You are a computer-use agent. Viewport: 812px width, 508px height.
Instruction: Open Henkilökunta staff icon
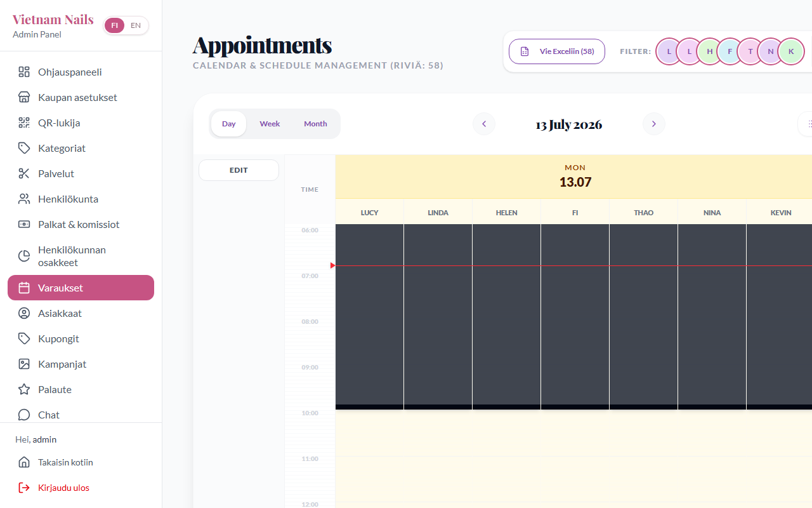point(24,199)
